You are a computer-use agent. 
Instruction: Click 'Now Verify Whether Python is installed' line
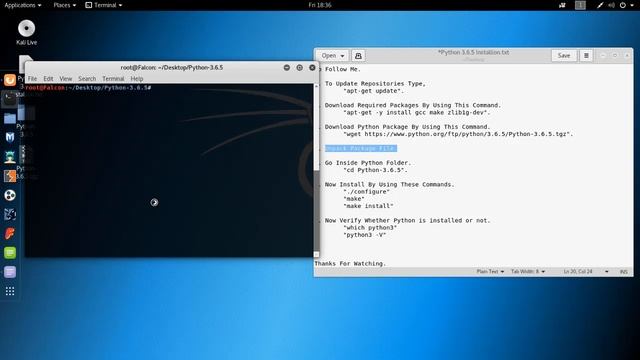pyautogui.click(x=407, y=220)
